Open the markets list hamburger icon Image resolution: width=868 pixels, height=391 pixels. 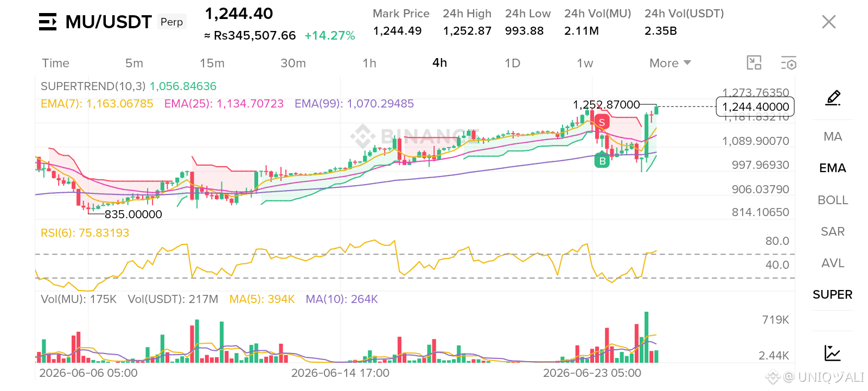[x=48, y=22]
